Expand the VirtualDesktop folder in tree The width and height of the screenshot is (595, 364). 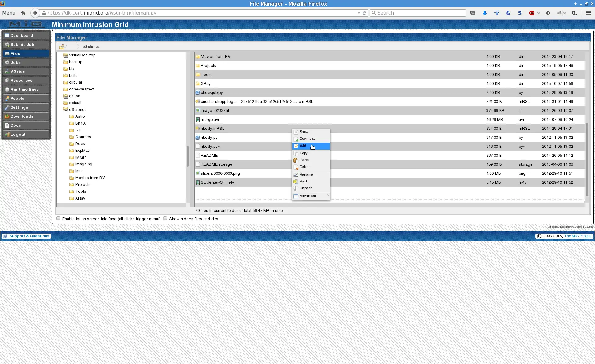pyautogui.click(x=82, y=54)
